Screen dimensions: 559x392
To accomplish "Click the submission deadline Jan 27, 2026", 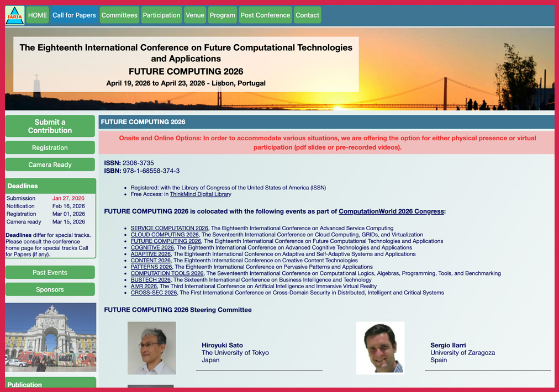I will (68, 198).
